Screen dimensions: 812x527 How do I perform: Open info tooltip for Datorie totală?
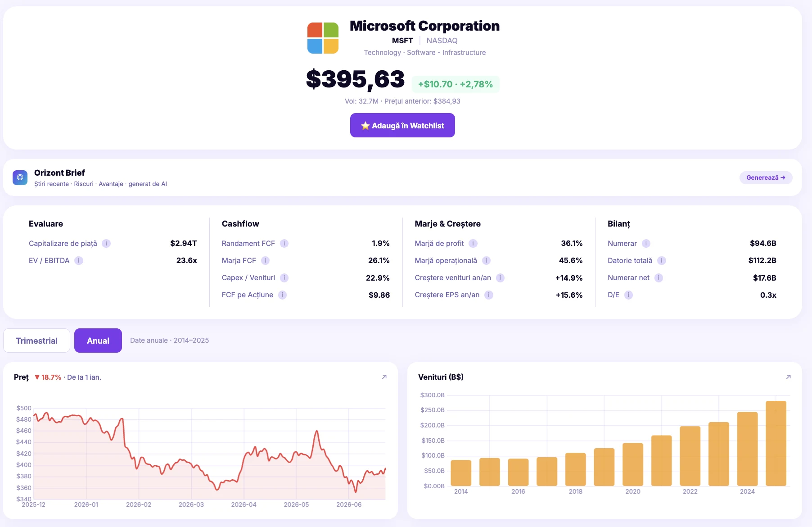pos(662,261)
